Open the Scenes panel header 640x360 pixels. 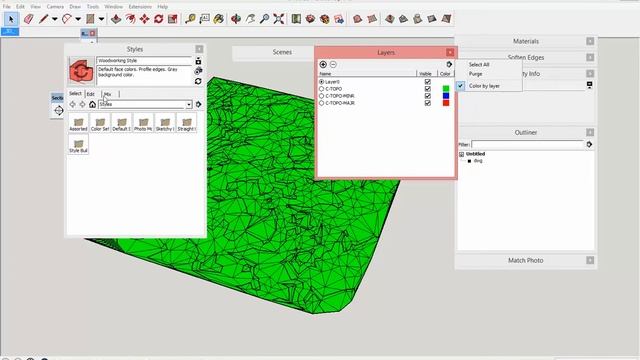pos(282,52)
